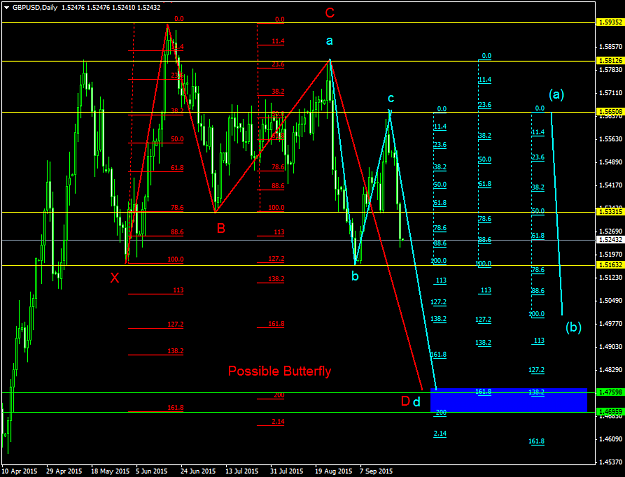Select the red C pattern point label
Screen dimensions: 625x477
click(330, 13)
